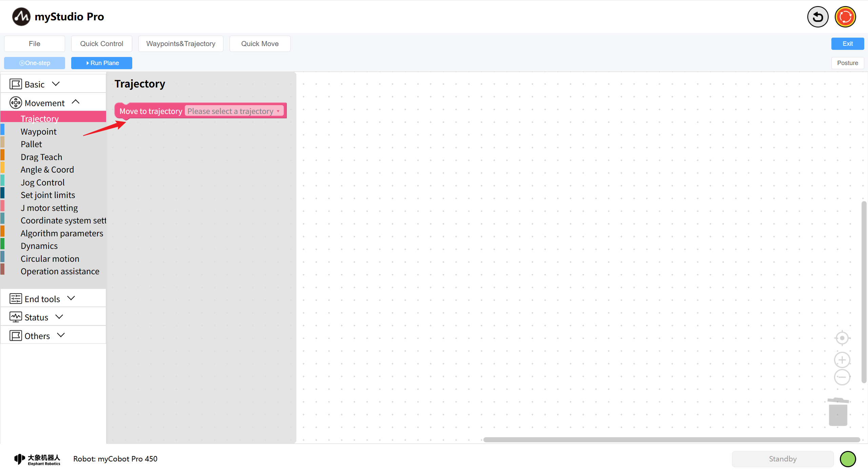Center the workspace with the crosshair icon
Image resolution: width=868 pixels, height=474 pixels.
point(842,338)
